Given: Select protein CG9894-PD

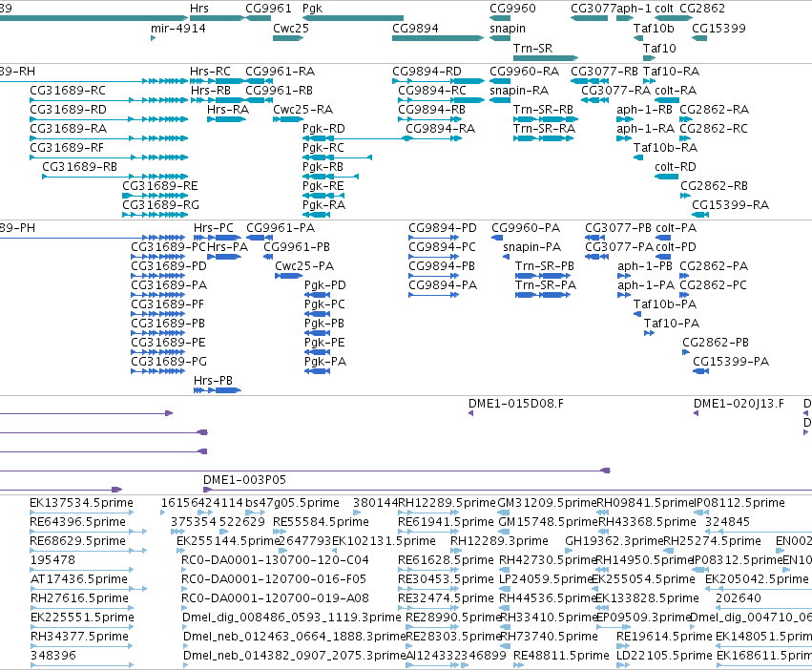Looking at the screenshot, I should coord(443,228).
